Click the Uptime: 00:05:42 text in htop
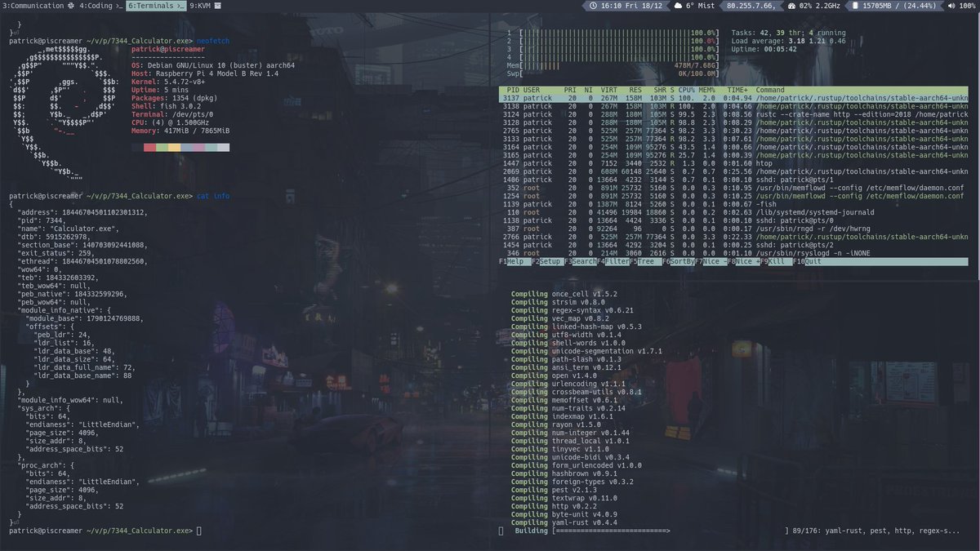Viewport: 980px width, 551px height. click(x=764, y=49)
